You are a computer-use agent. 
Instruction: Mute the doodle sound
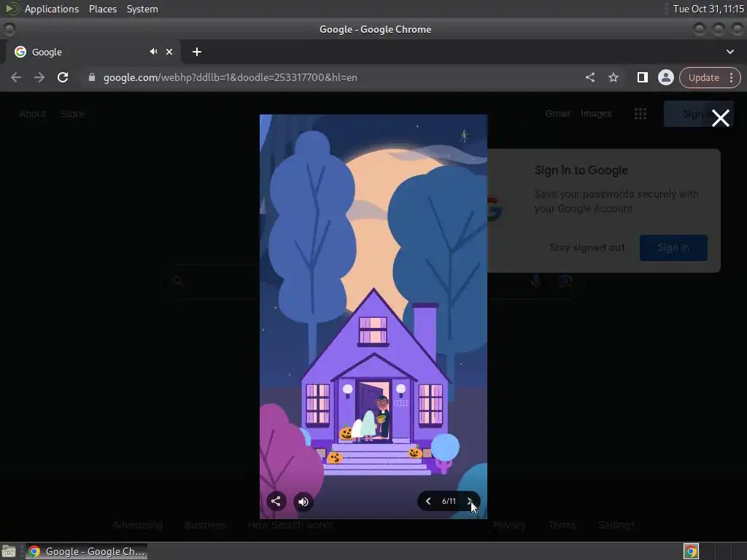303,502
